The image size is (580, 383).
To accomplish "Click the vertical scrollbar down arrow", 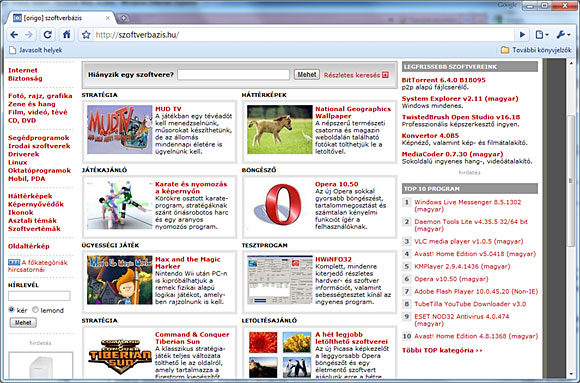I will tap(571, 374).
